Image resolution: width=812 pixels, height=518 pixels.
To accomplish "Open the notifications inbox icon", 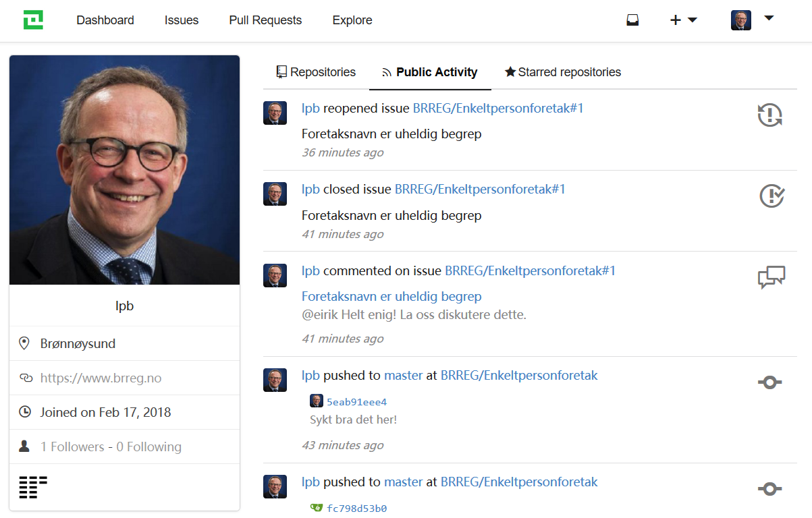I will click(632, 20).
